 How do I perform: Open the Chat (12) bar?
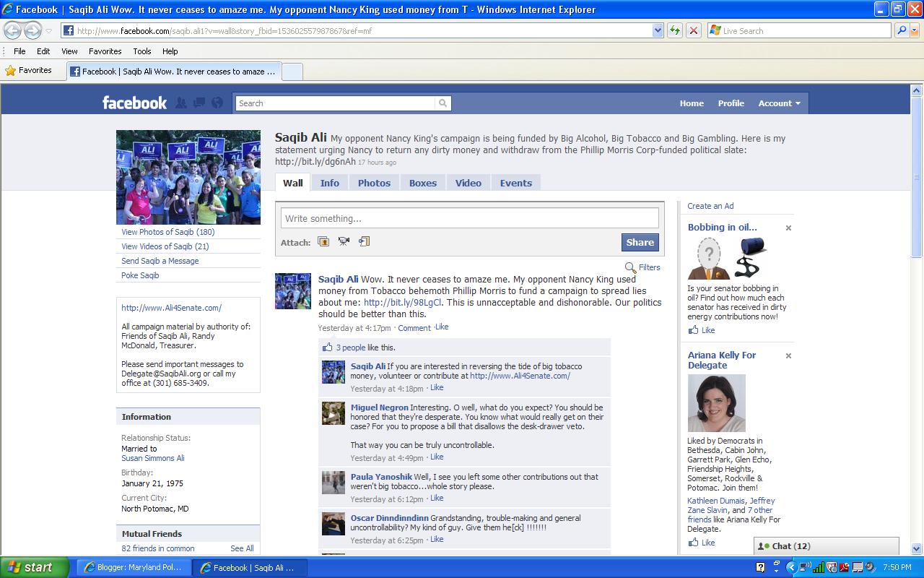tap(827, 546)
